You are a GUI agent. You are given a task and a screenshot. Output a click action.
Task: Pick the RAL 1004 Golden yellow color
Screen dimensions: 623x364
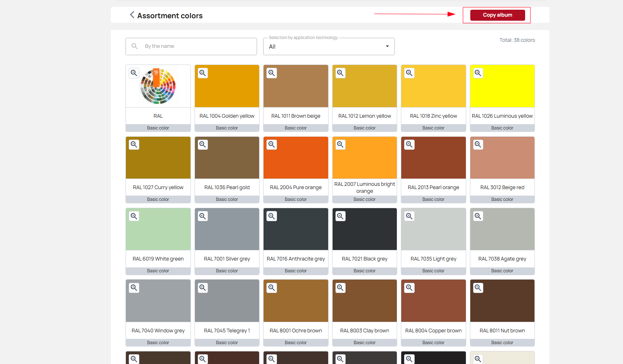click(x=227, y=86)
